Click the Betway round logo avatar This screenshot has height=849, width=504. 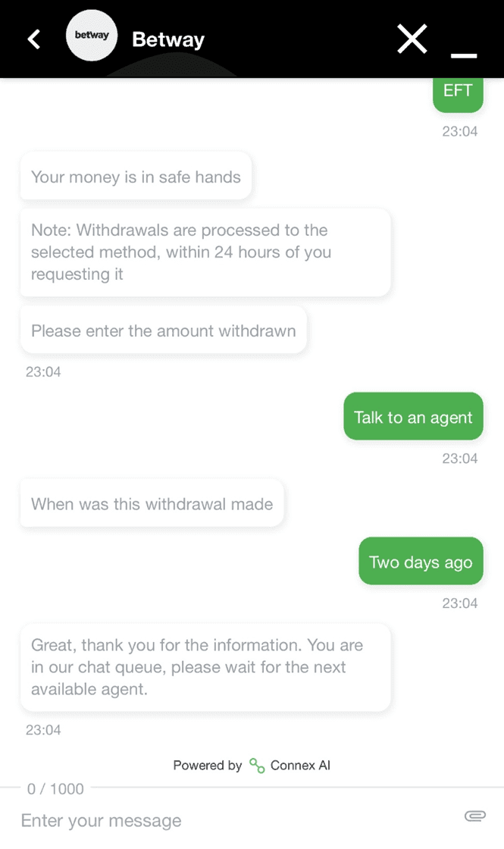point(92,36)
